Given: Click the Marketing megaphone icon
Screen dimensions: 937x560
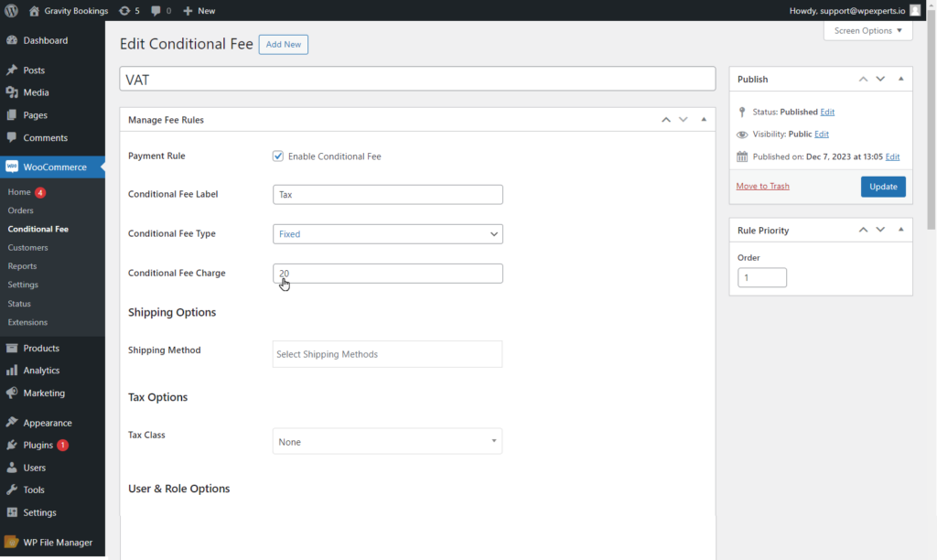Looking at the screenshot, I should tap(12, 393).
